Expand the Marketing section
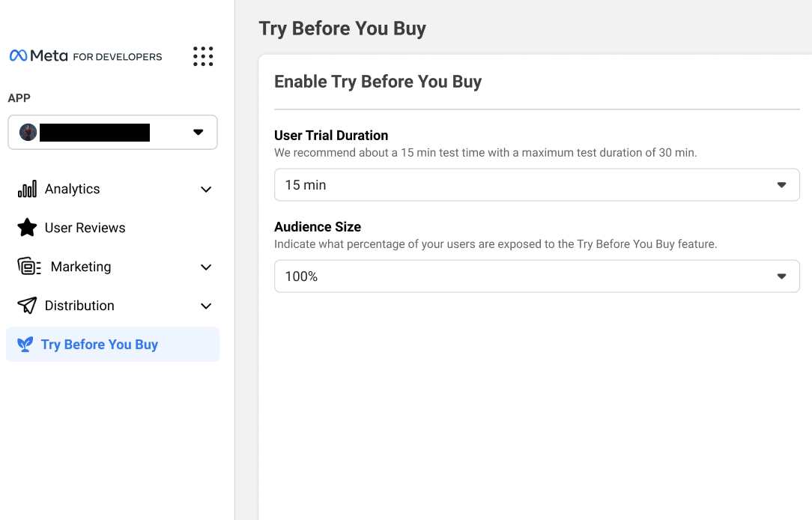Screen dimensions: 812x520 tap(205, 267)
